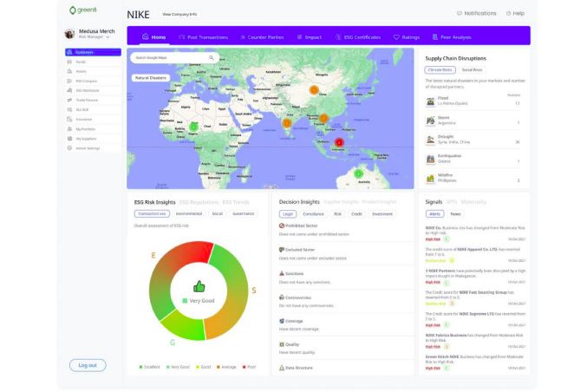This screenshot has width=587, height=392.
Task: Switch to the Ratings tab
Action: (407, 37)
